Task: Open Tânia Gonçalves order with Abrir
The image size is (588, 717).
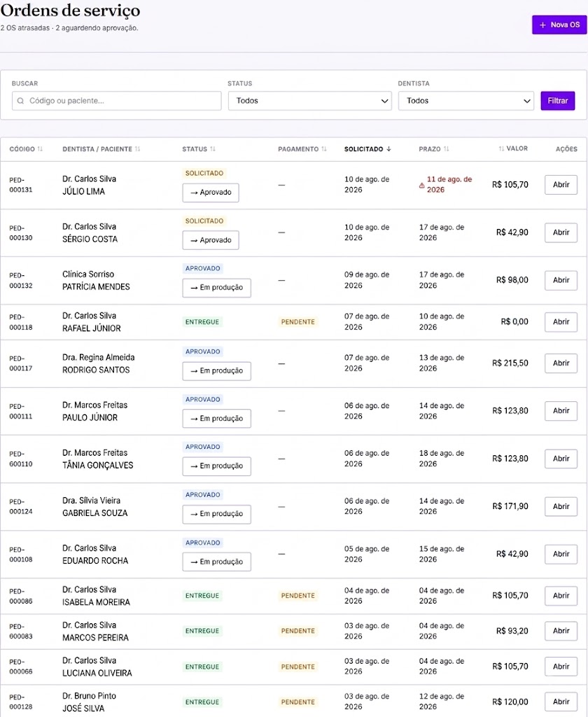Action: pos(561,459)
